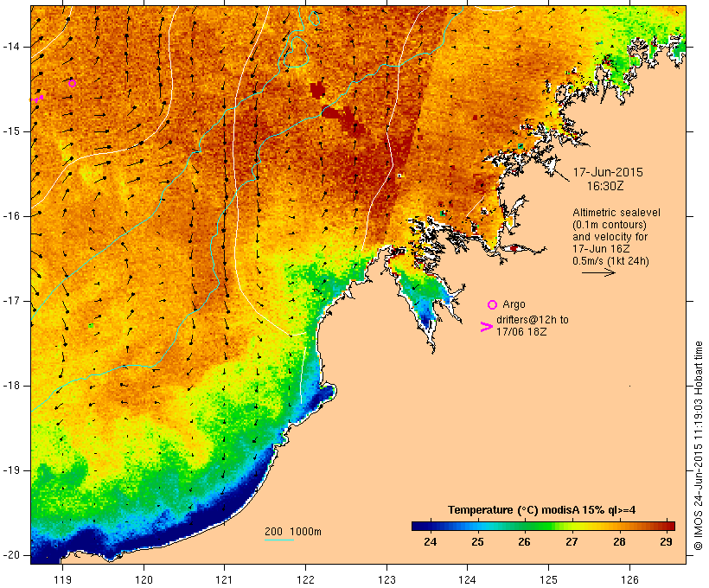The height and width of the screenshot is (588, 709).
Task: Click the cyan 200 1000m depth contour legend line
Action: coord(279,540)
